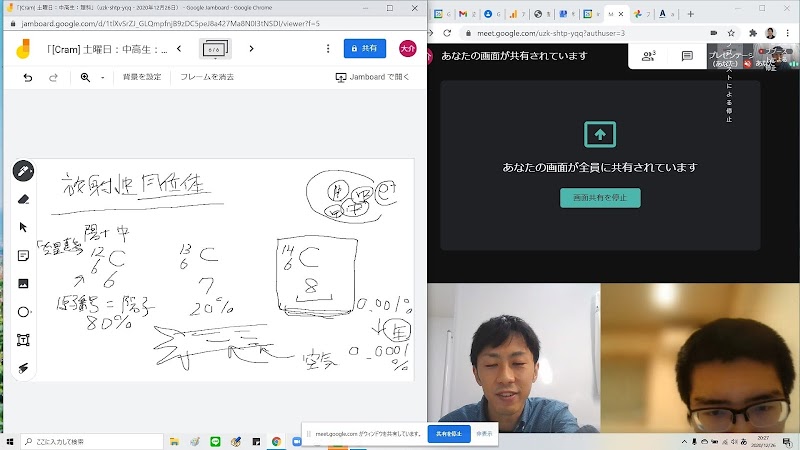800x450 pixels.
Task: Open the Meet chat panel
Action: [x=687, y=56]
